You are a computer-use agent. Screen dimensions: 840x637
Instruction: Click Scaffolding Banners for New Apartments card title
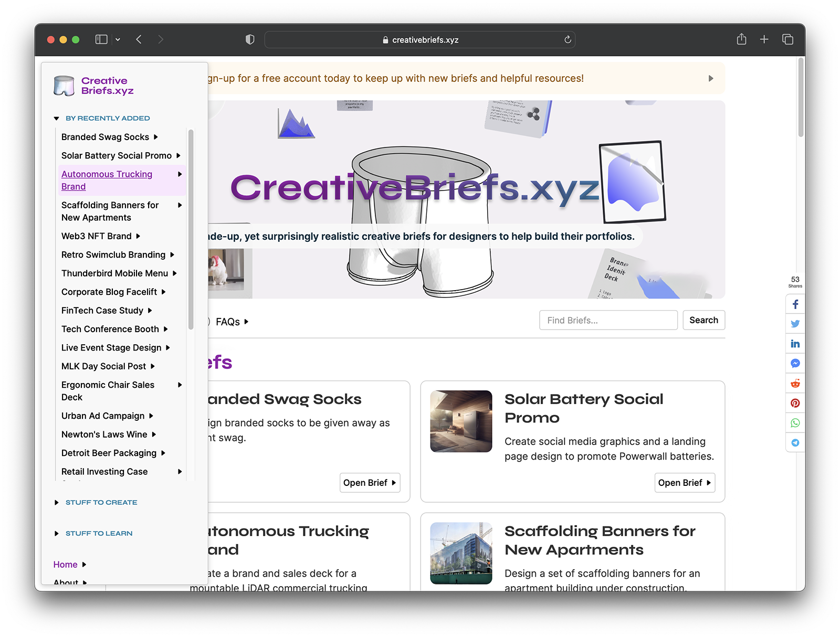(x=600, y=540)
